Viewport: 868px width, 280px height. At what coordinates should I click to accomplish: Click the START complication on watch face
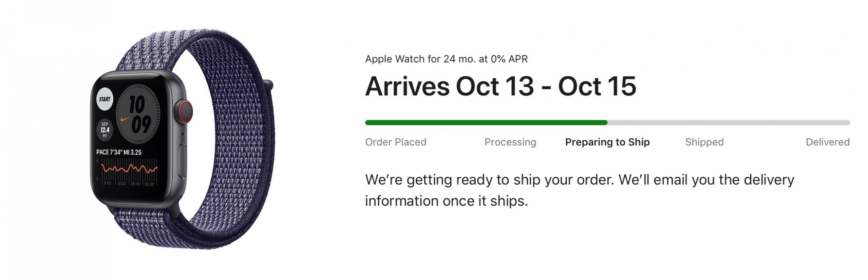[x=105, y=99]
